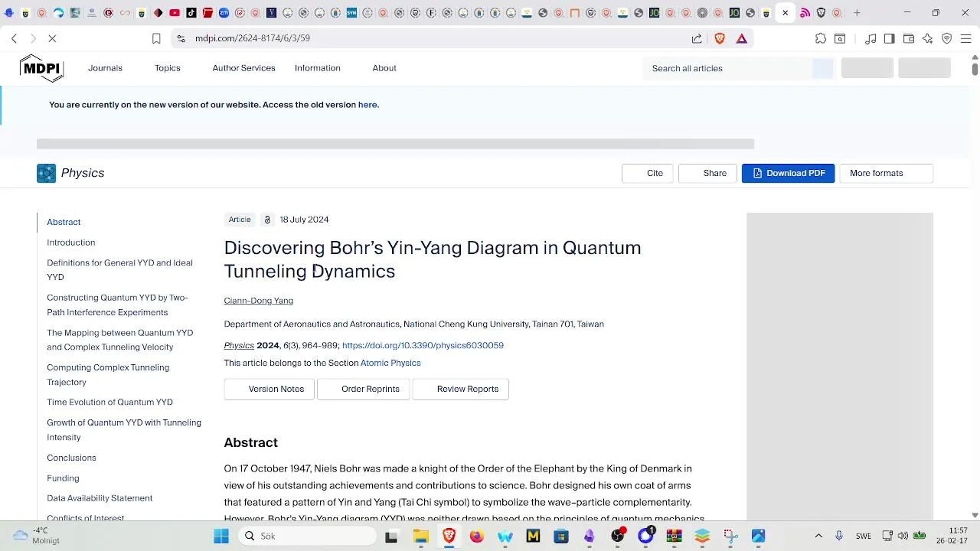
Task: Open Review Reports
Action: (461, 389)
